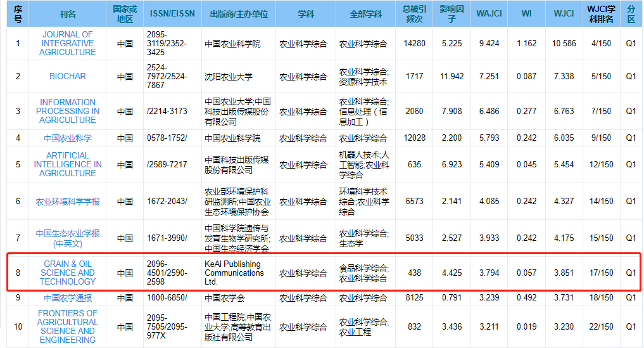Click the 分区 column header

tap(631, 14)
